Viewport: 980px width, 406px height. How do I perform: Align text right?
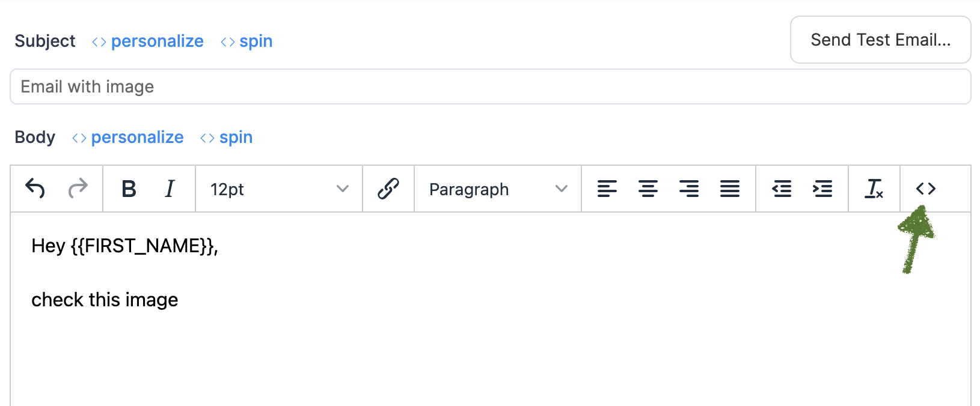pyautogui.click(x=689, y=189)
